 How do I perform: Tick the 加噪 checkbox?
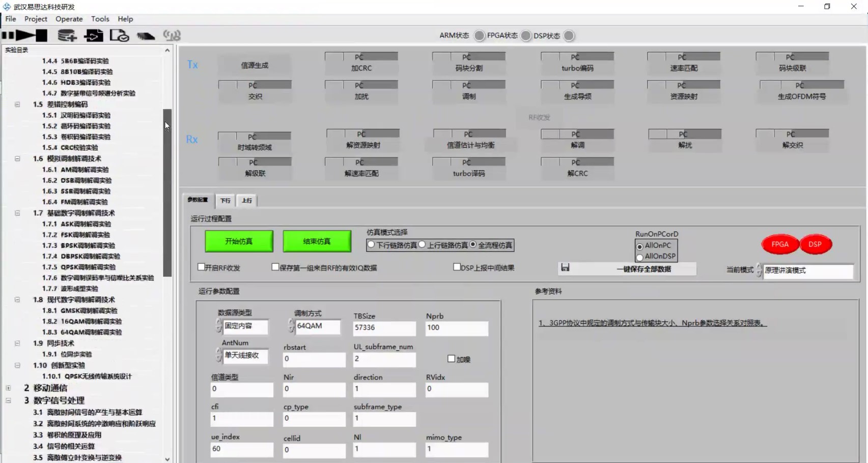451,359
